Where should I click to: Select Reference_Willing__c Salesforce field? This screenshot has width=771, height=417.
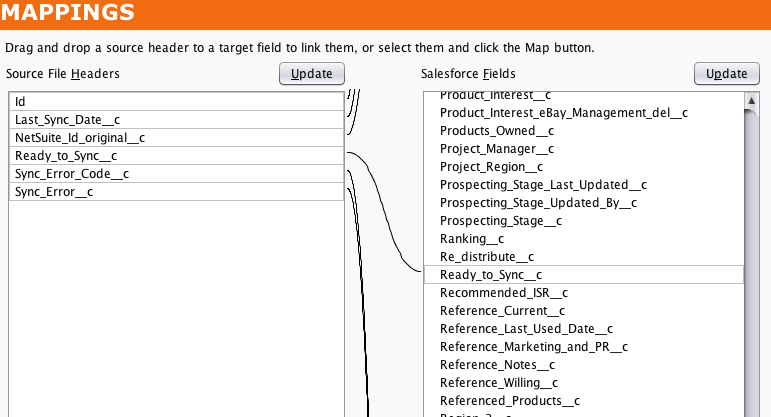click(x=499, y=383)
